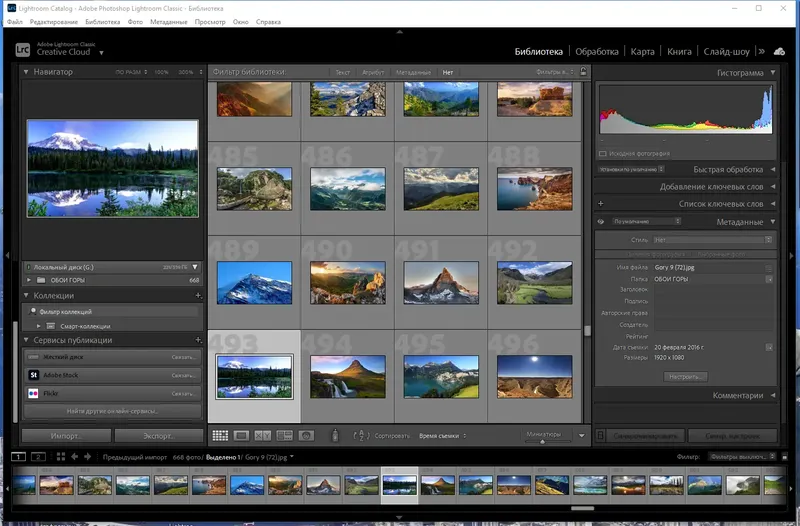Screen dimensions: 800x526
Task: Click the Импорт button
Action: coord(66,436)
